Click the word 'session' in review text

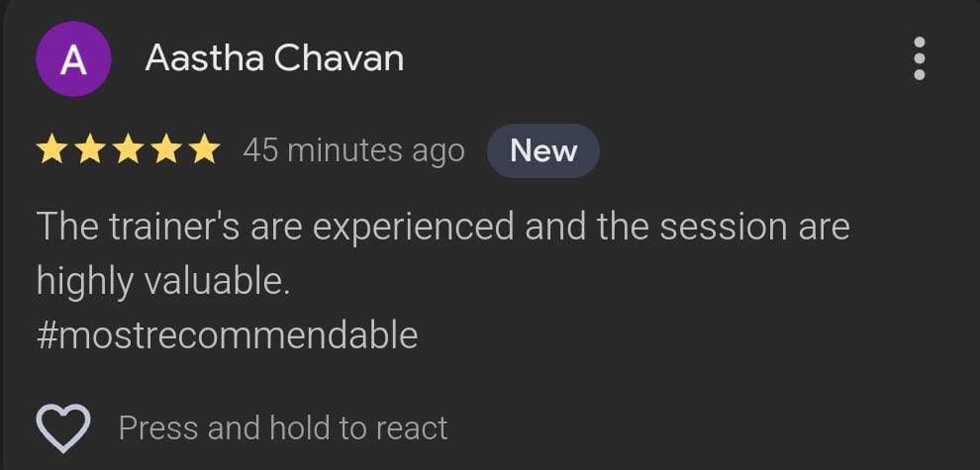click(x=724, y=227)
